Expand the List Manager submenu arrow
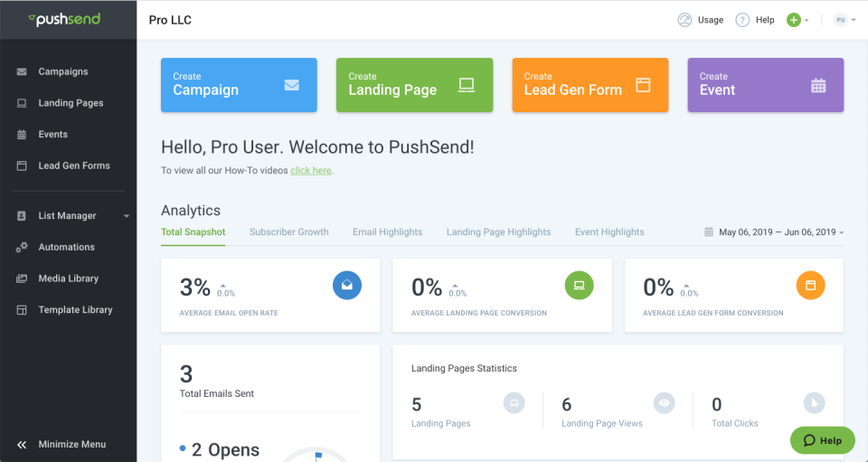 [x=127, y=216]
